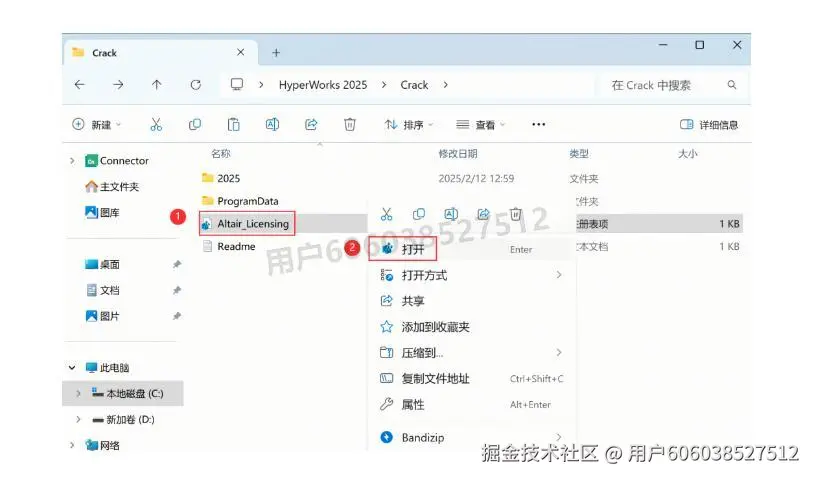The height and width of the screenshot is (479, 814).
Task: Click Share icon in the context menu
Action: click(483, 214)
